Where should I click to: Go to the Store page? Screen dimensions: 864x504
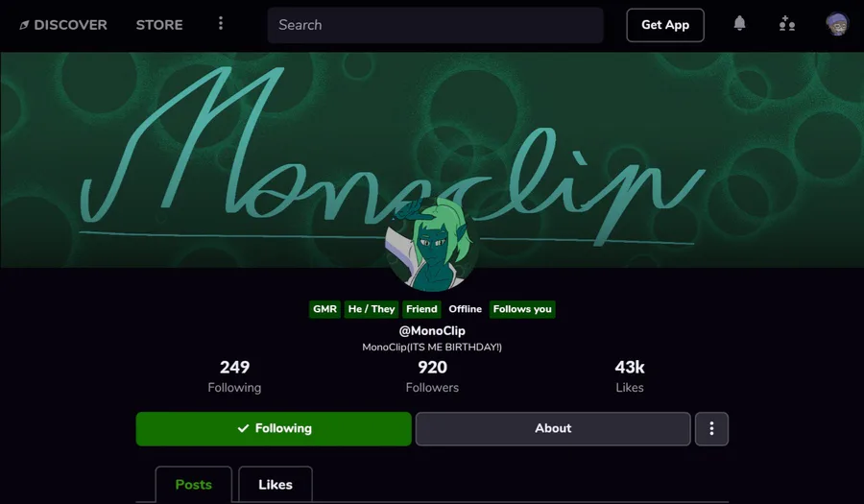159,25
